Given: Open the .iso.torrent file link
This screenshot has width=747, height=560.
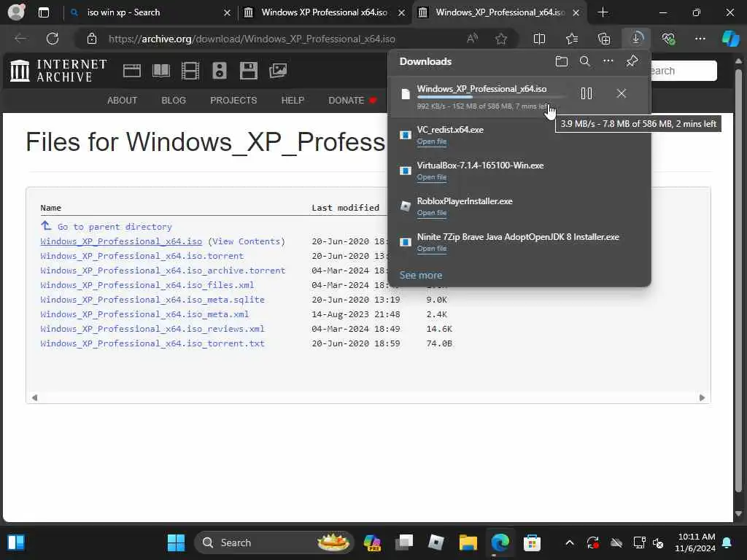Looking at the screenshot, I should click(x=142, y=256).
